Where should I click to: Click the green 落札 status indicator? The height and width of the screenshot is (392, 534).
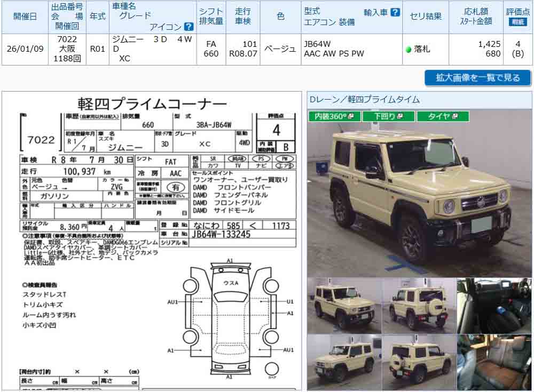[409, 50]
